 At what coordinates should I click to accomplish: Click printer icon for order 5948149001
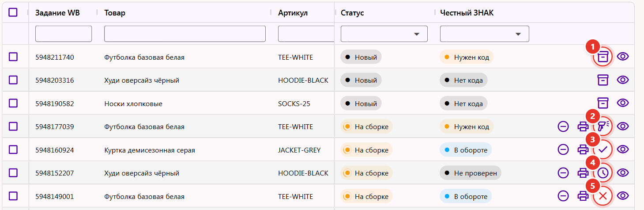583,195
